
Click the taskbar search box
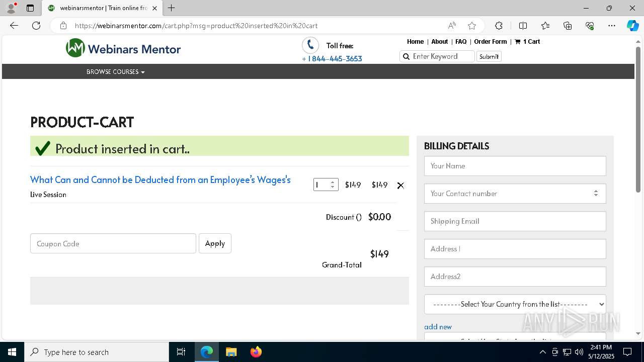pyautogui.click(x=97, y=352)
